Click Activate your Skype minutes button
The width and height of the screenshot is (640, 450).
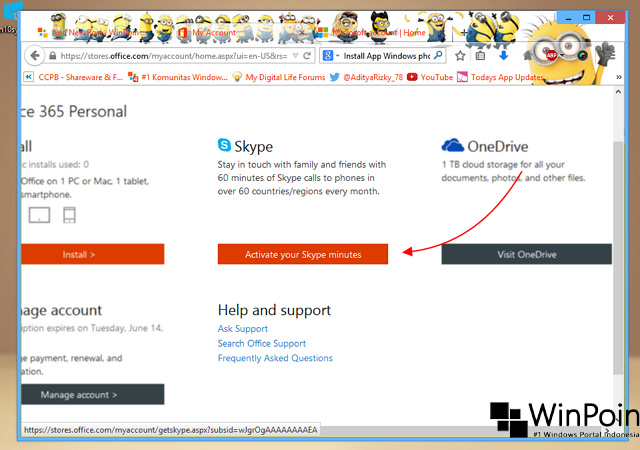[x=303, y=254]
